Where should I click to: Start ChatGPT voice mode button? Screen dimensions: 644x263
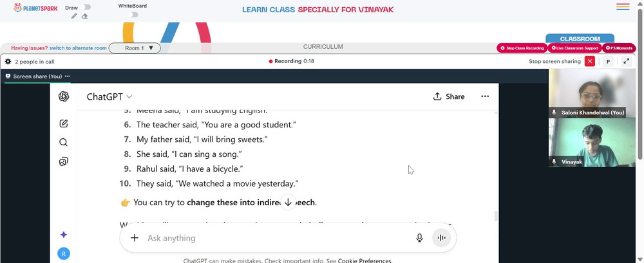(x=442, y=238)
